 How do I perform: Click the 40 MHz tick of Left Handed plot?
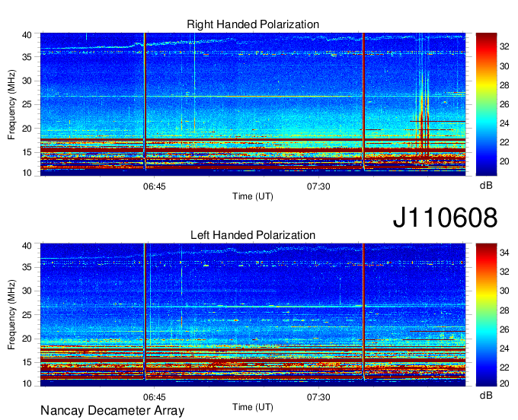27,246
